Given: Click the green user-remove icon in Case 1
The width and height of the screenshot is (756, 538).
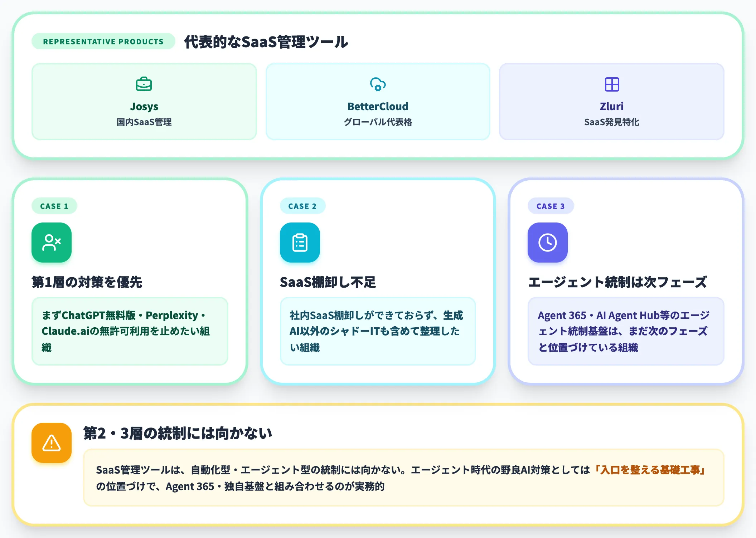Looking at the screenshot, I should tap(52, 243).
